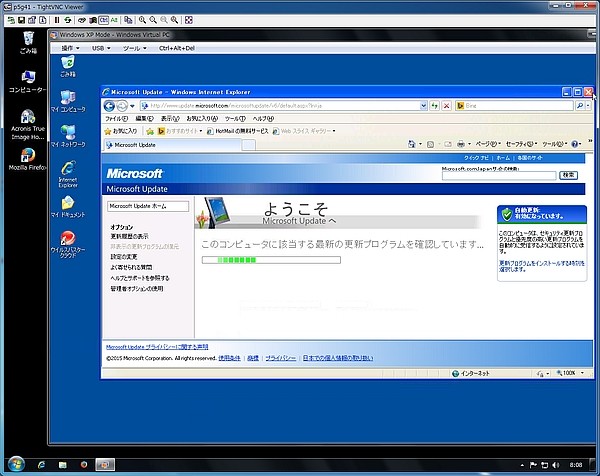The height and width of the screenshot is (476, 600).
Task: Click Windows Start orb on host taskbar
Action: point(16,464)
